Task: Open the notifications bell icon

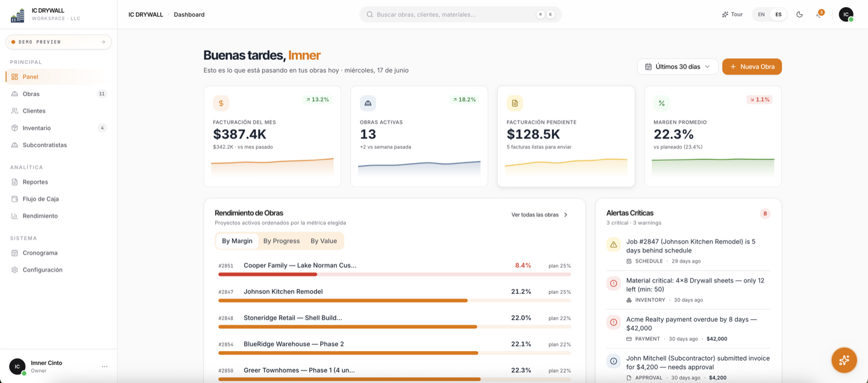Action: pyautogui.click(x=819, y=14)
